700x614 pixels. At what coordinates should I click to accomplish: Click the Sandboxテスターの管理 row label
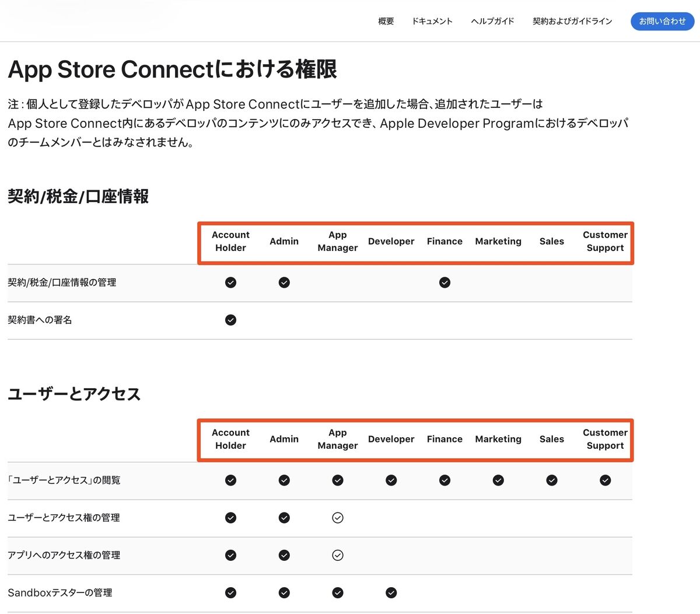click(x=60, y=592)
